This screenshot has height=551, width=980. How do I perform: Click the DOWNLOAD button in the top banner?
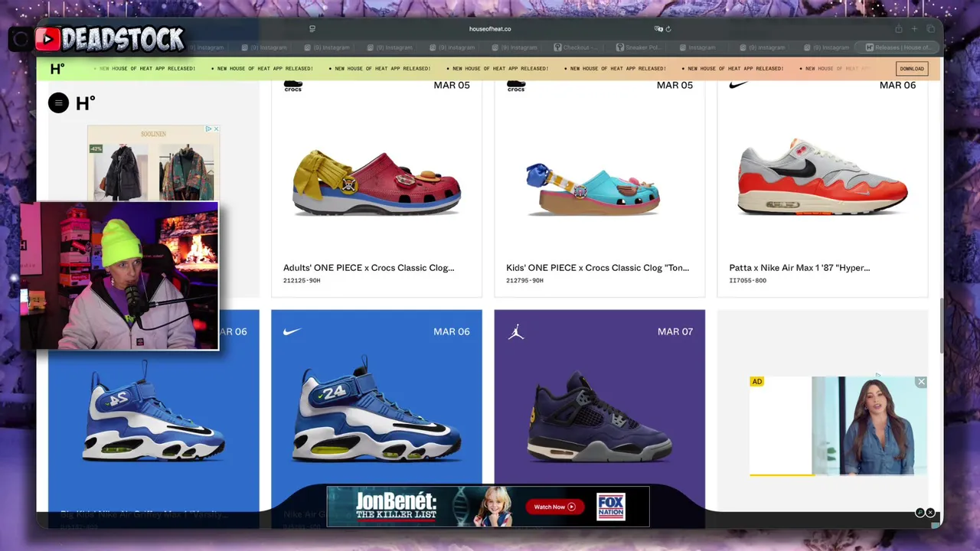(911, 69)
